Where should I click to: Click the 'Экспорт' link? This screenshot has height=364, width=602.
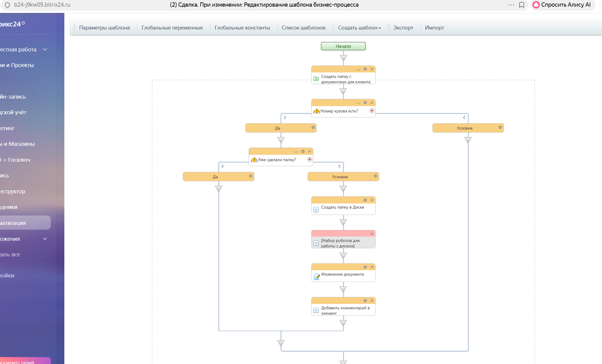(403, 28)
